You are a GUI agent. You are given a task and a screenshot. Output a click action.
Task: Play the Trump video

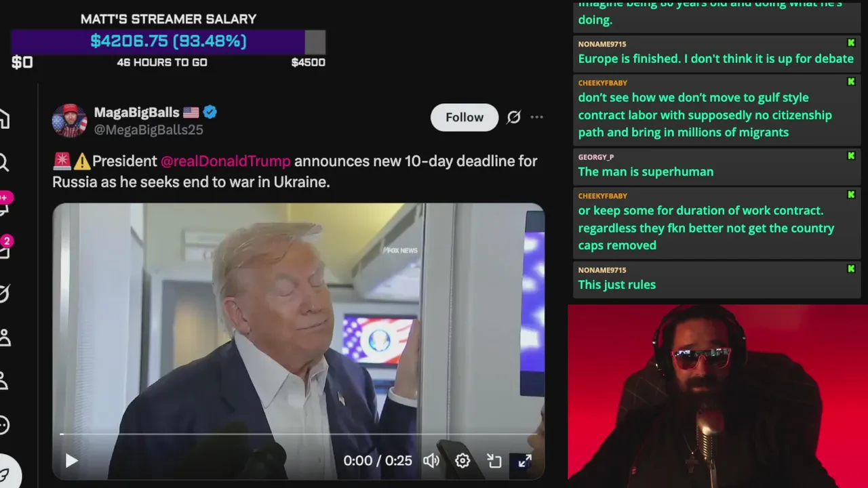[71, 461]
